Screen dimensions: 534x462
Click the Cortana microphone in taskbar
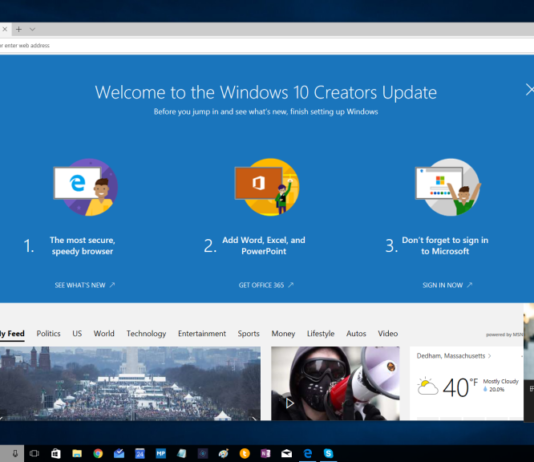click(15, 453)
